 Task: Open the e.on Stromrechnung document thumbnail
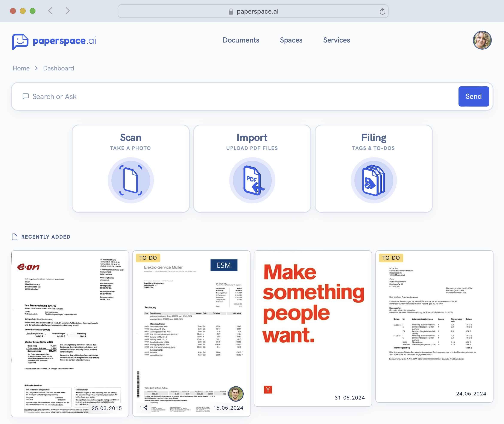[70, 334]
